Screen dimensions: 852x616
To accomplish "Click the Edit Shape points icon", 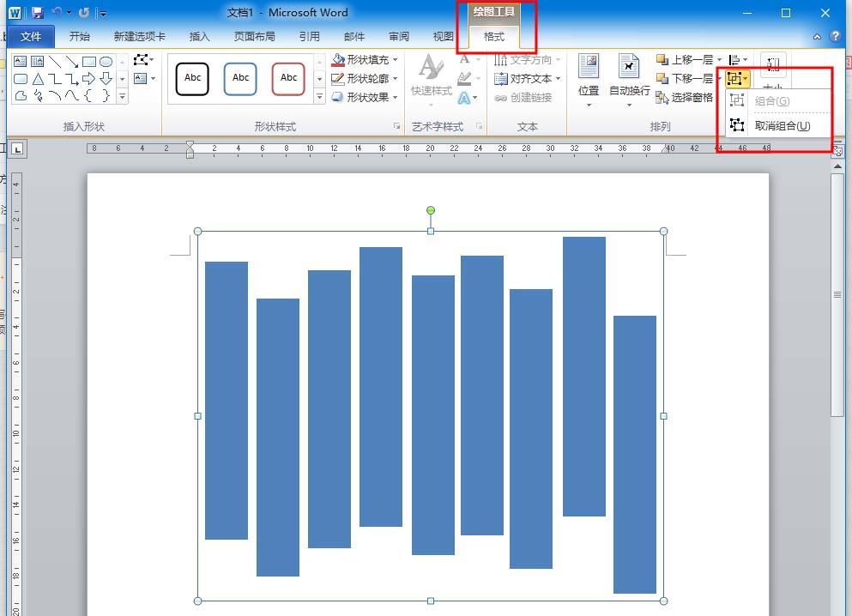I will tap(142, 60).
